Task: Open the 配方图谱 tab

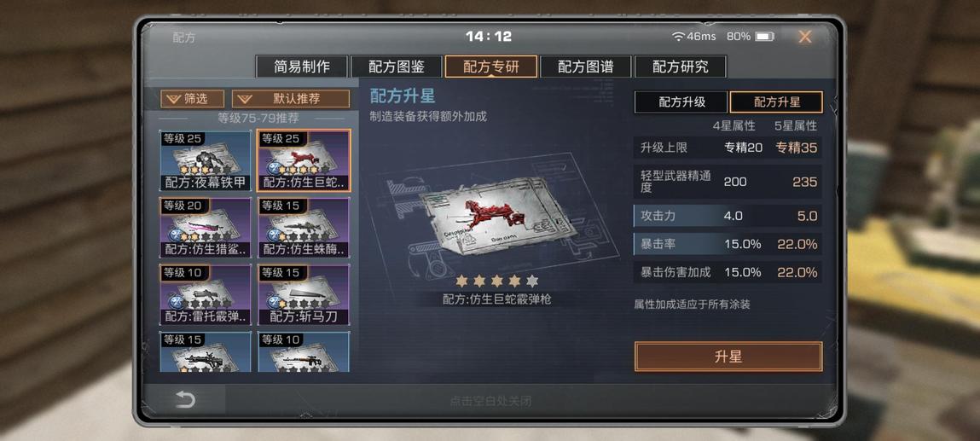Action: (x=586, y=67)
